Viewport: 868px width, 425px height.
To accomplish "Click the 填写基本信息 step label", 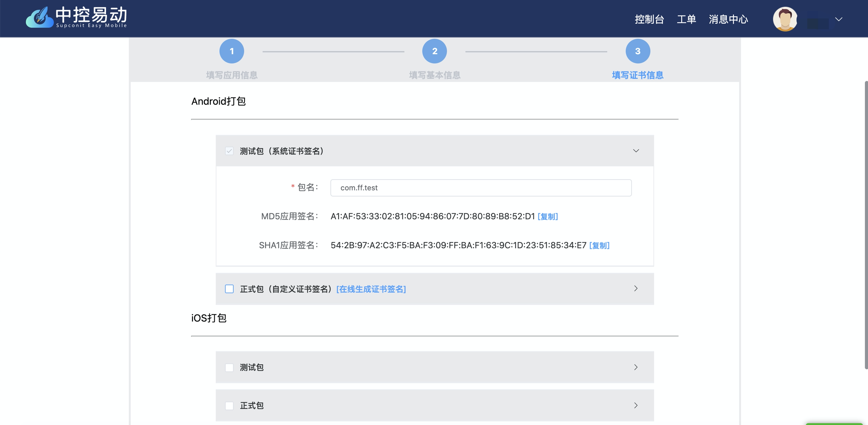I will click(x=435, y=75).
